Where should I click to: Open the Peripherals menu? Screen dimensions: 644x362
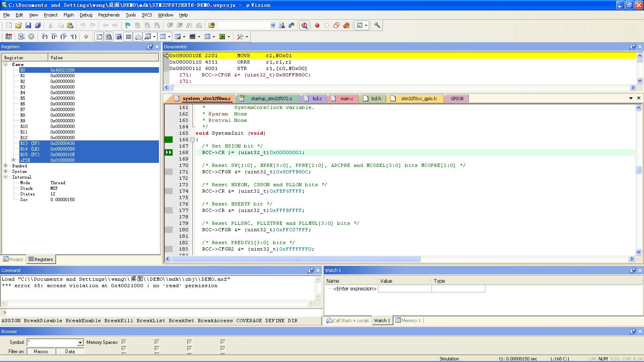pyautogui.click(x=109, y=15)
